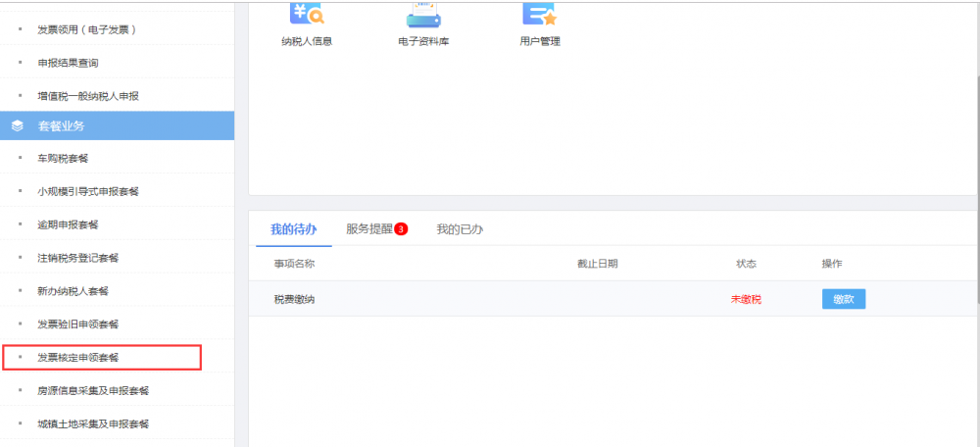Click the 状态 column header
Viewport: 980px width, 447px height.
pyautogui.click(x=746, y=264)
